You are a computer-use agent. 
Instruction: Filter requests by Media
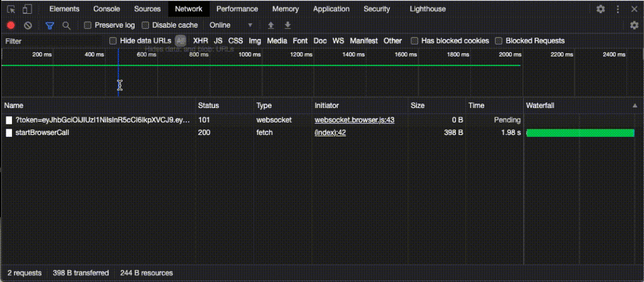click(x=277, y=41)
